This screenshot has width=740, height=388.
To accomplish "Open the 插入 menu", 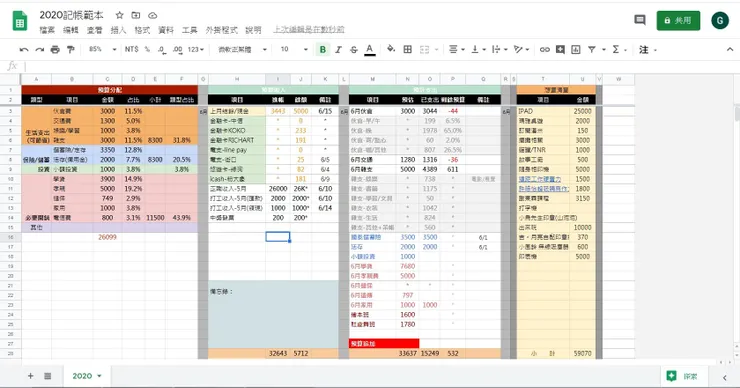I will 118,30.
